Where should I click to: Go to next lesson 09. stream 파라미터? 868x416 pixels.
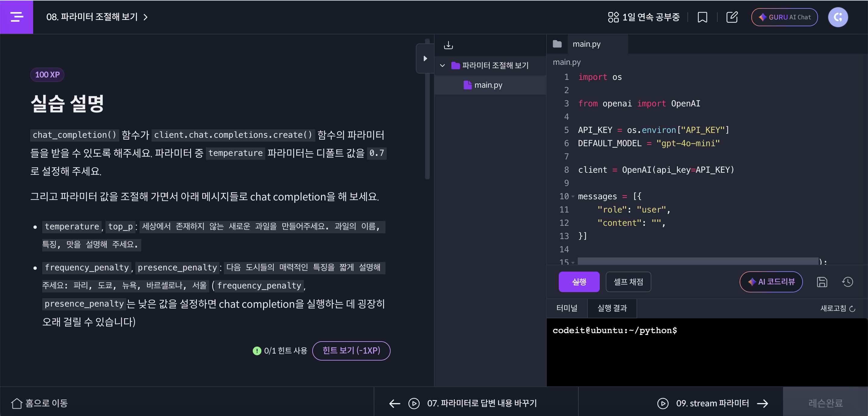coord(712,403)
